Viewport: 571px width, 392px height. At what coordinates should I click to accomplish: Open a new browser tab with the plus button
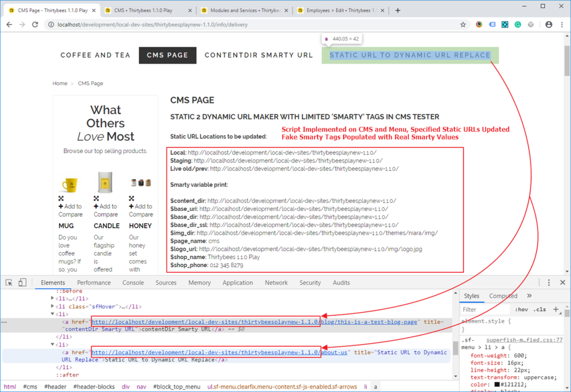398,10
